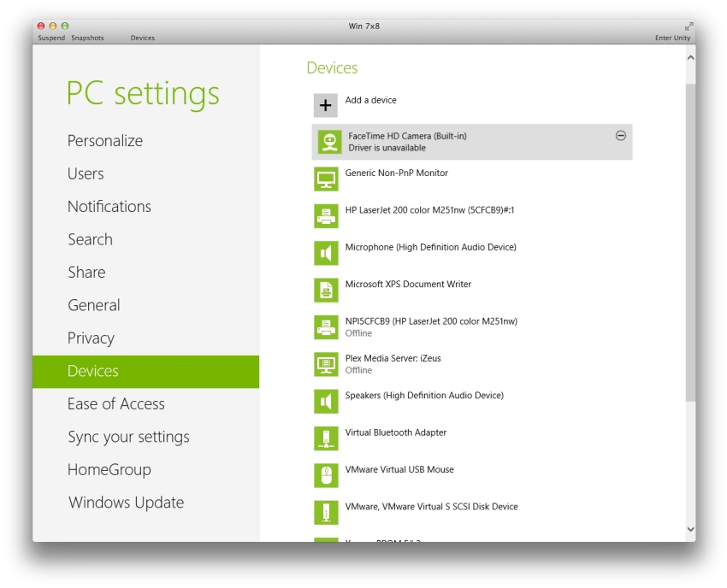The height and width of the screenshot is (588, 727).
Task: Select the Speakers High Definition Audio Device
Action: point(424,396)
